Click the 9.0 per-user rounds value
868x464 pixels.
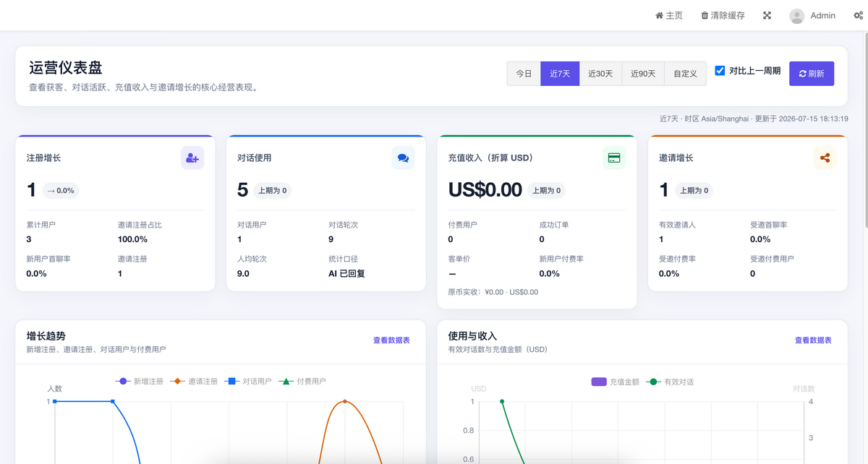[x=243, y=273]
